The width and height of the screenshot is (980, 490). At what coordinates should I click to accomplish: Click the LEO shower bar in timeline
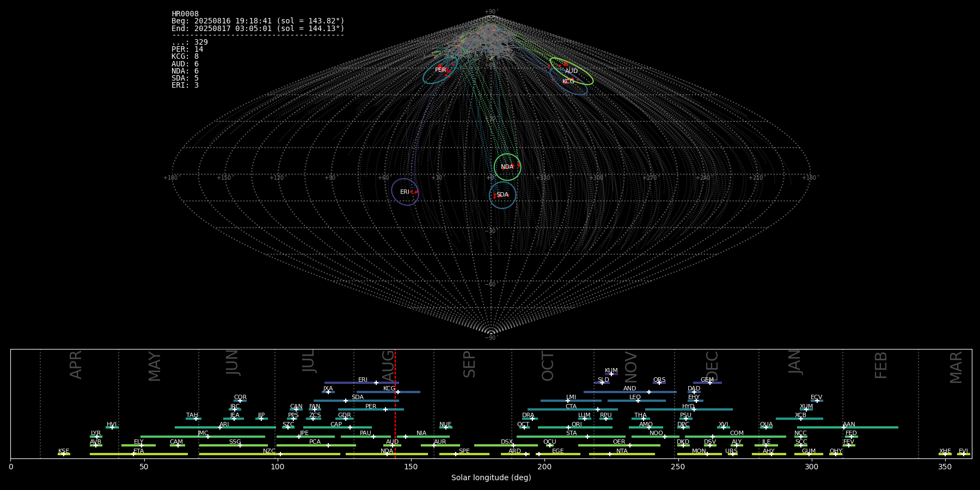[636, 401]
